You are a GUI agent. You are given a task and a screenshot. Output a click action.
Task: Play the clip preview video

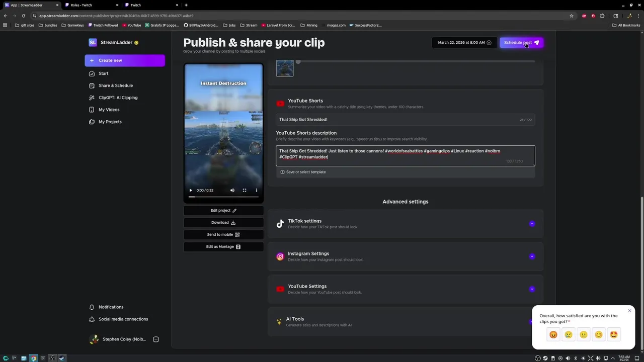[191, 191]
